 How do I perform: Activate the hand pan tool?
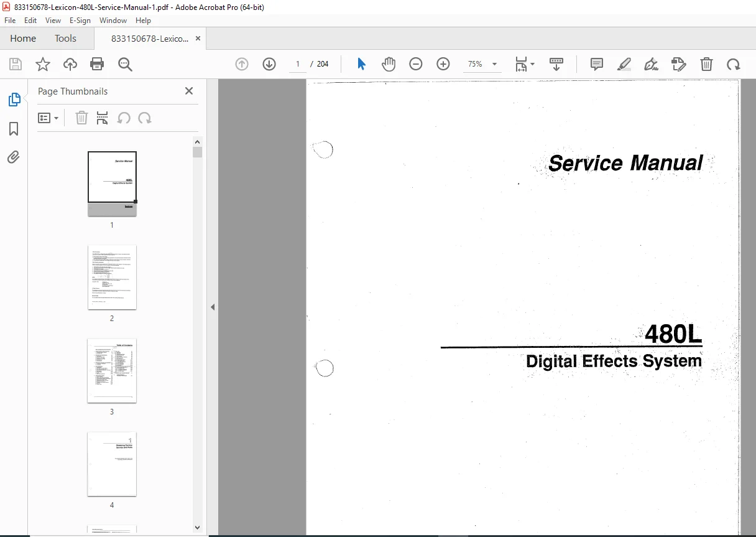tap(389, 64)
